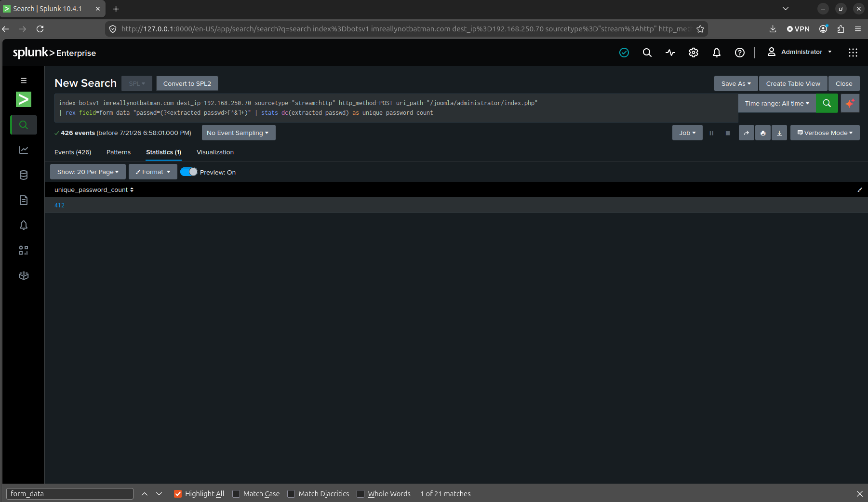Viewport: 868px width, 502px height.
Task: Click Create Table View button
Action: [x=793, y=83]
